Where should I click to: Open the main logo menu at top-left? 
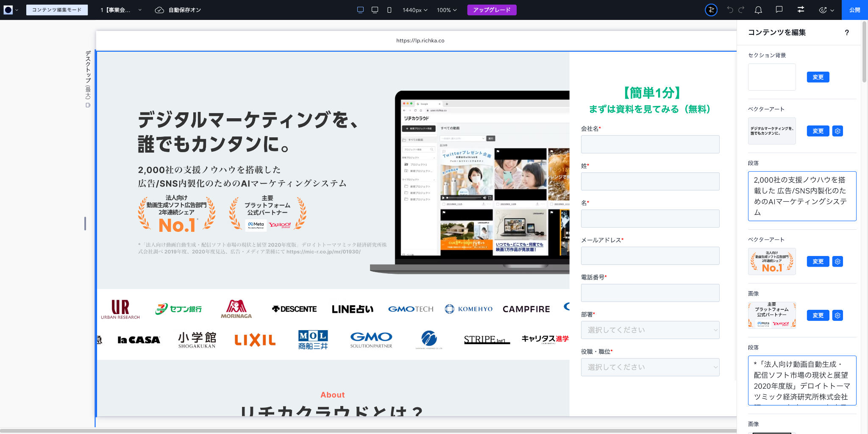click(x=11, y=10)
